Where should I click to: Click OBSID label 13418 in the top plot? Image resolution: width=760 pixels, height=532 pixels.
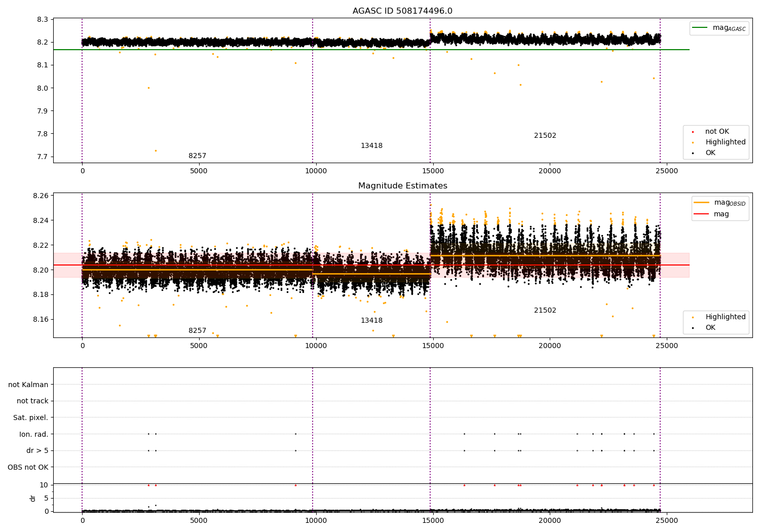click(x=371, y=146)
